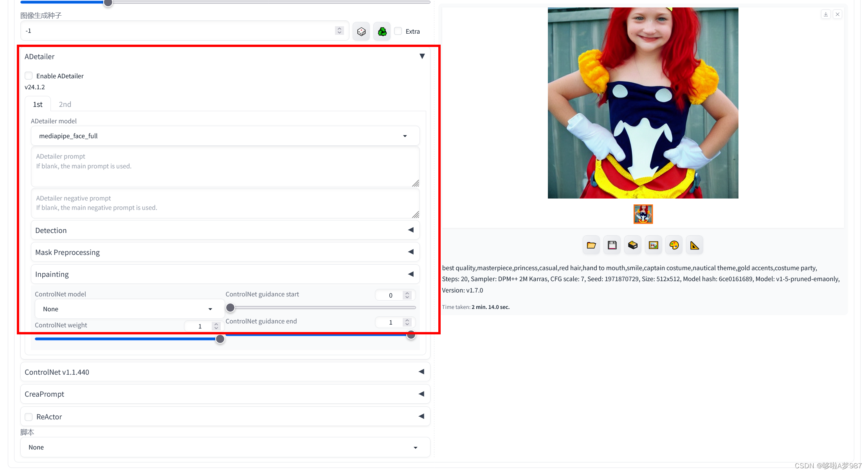Image resolution: width=868 pixels, height=473 pixels.
Task: Send image to img2img framed picture icon
Action: [x=653, y=245]
